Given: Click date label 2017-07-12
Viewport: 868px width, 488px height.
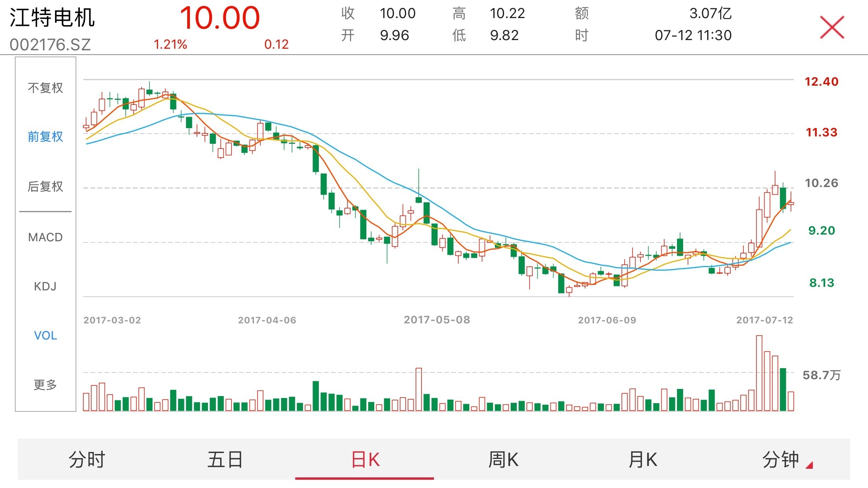Looking at the screenshot, I should (x=765, y=320).
